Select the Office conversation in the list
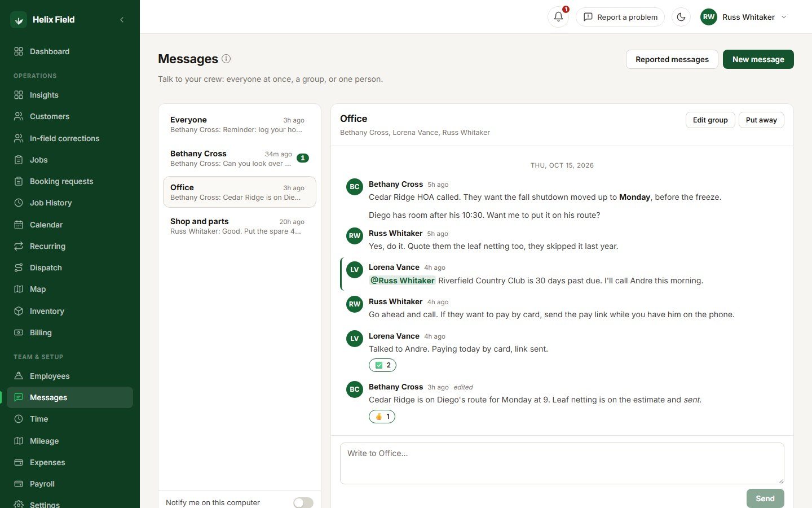812x508 pixels. [240, 192]
